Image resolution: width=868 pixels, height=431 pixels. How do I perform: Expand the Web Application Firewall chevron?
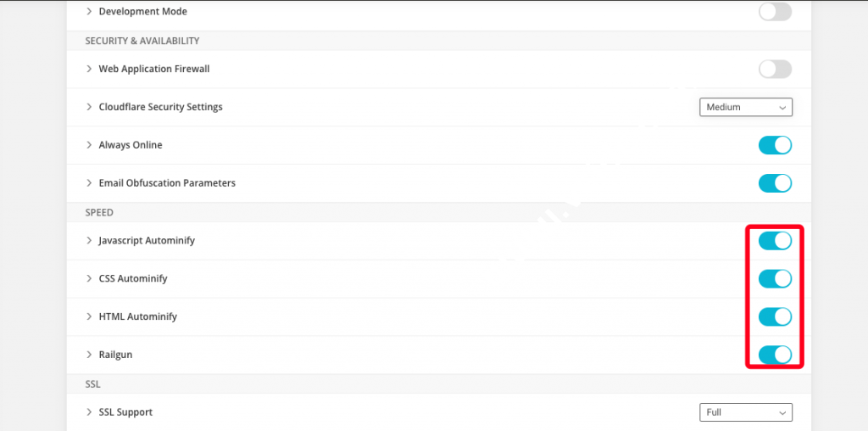[x=89, y=69]
